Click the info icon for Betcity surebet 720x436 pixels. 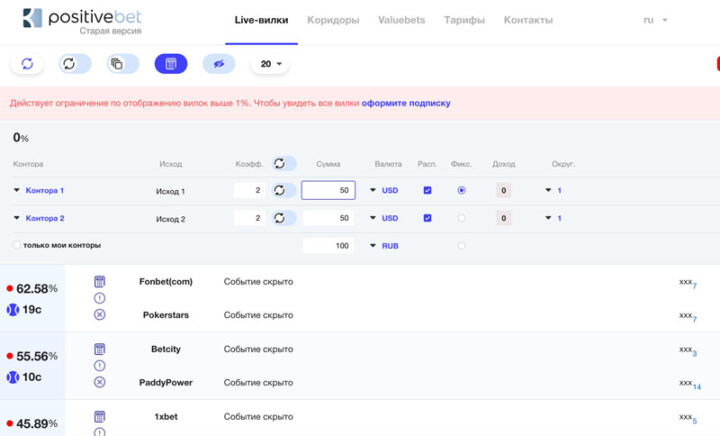tap(100, 365)
